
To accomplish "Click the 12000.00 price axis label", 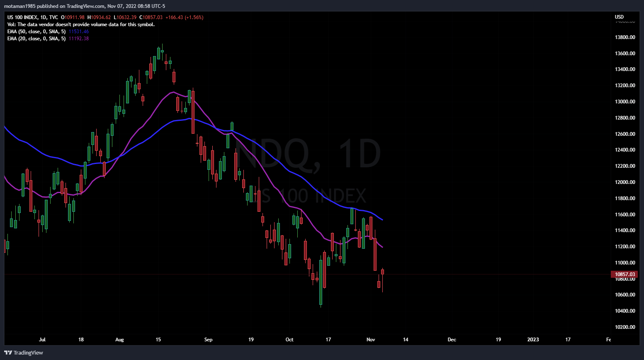I will click(625, 182).
